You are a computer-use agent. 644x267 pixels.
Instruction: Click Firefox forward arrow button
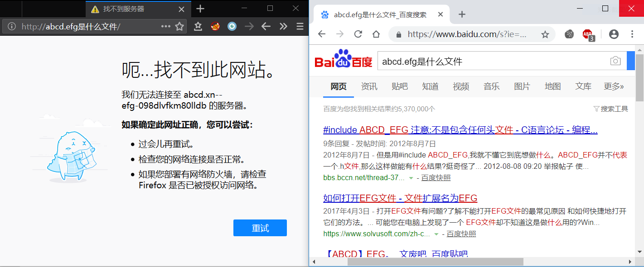249,27
